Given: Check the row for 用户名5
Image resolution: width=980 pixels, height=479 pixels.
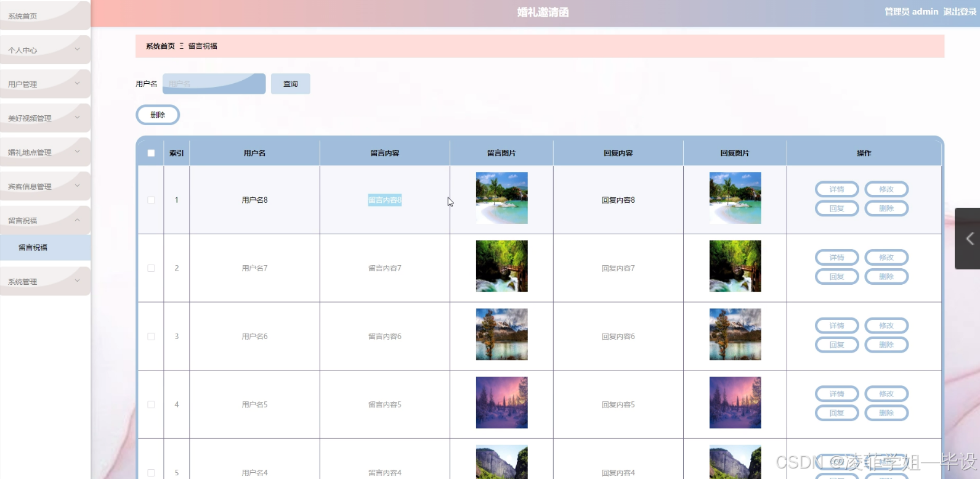Looking at the screenshot, I should 151,404.
